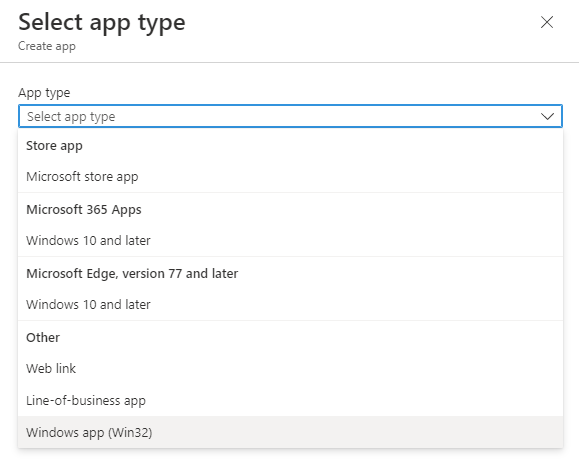The image size is (579, 459).
Task: Select Windows 10 and later under Microsoft 365 Apps
Action: (x=290, y=240)
